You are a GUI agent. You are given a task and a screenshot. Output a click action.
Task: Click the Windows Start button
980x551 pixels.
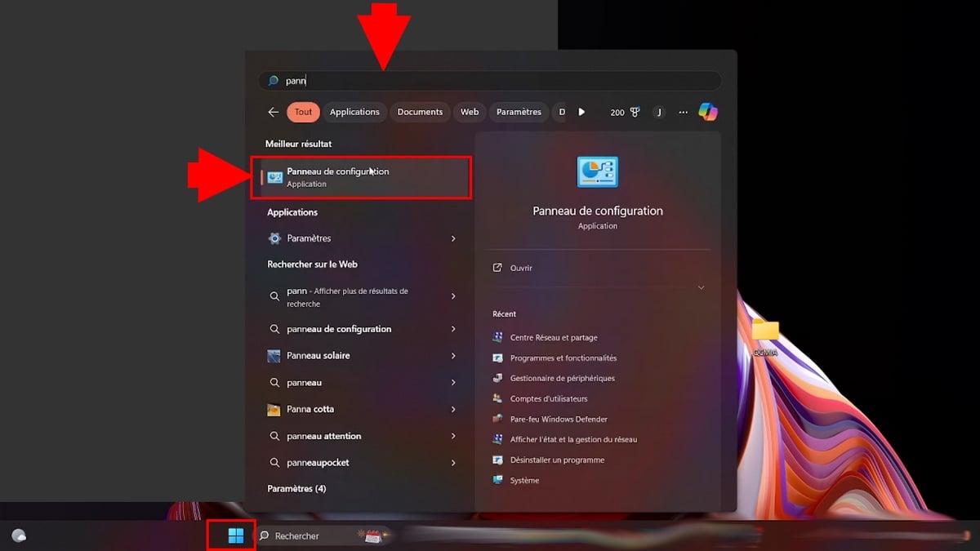[x=235, y=535]
